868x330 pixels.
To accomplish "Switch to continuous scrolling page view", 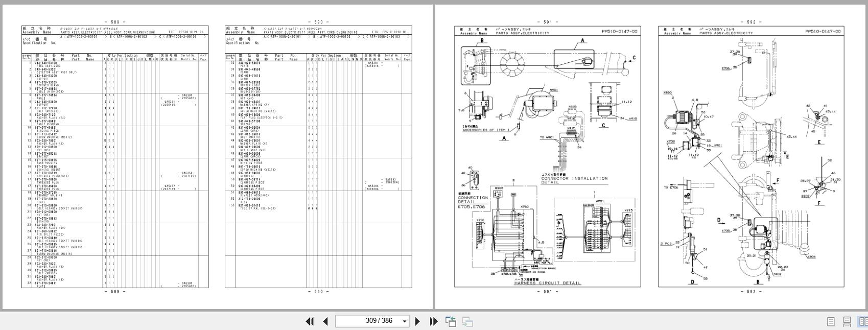I will (x=847, y=322).
